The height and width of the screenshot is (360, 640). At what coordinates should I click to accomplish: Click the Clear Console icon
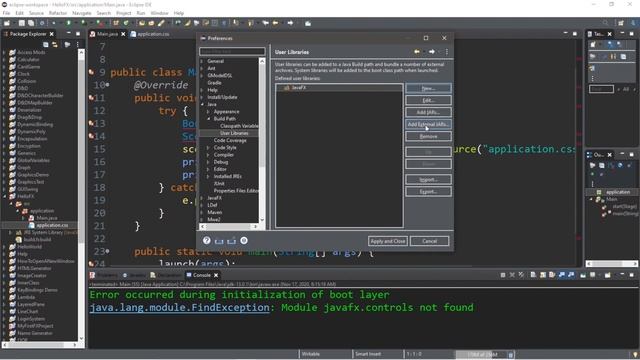pos(533,275)
